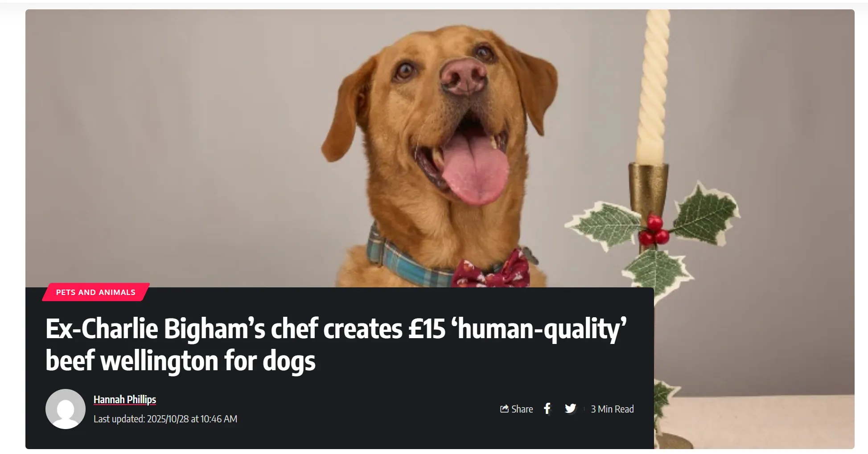Click the last updated timestamp
Viewport: 868px width, 454px height.
[165, 419]
